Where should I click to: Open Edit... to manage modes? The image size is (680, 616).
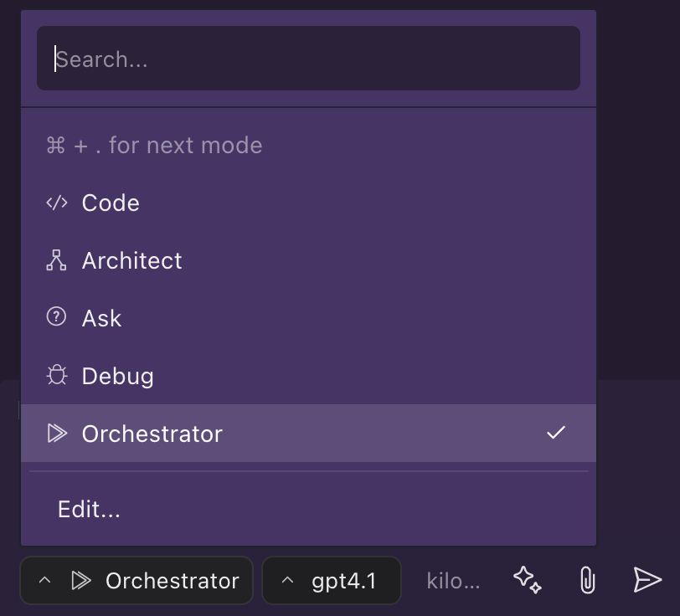click(x=89, y=509)
